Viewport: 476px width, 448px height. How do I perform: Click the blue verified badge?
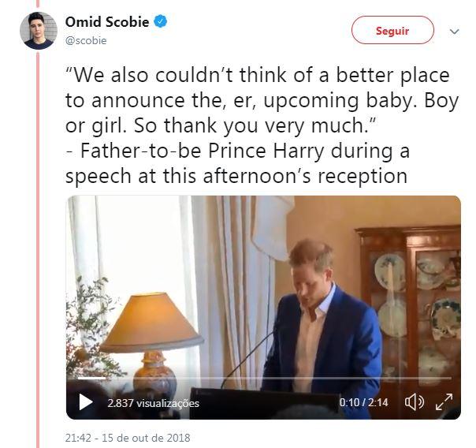pyautogui.click(x=160, y=22)
